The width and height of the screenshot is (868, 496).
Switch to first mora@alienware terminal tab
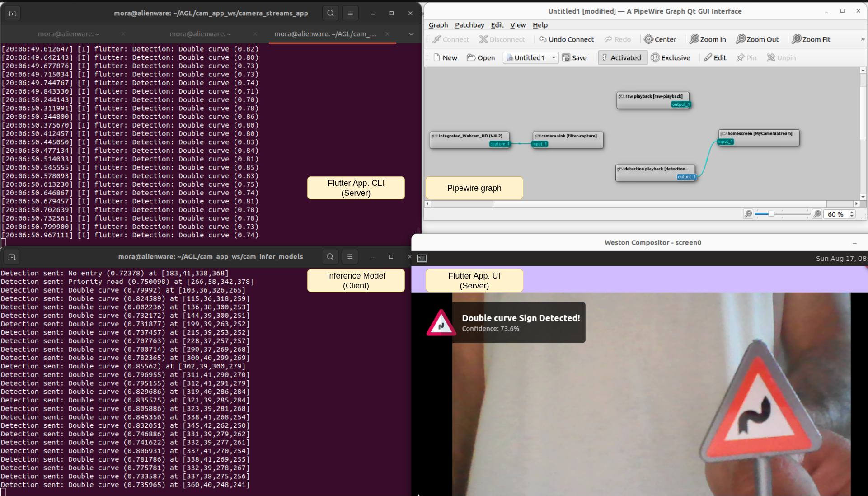tap(68, 34)
